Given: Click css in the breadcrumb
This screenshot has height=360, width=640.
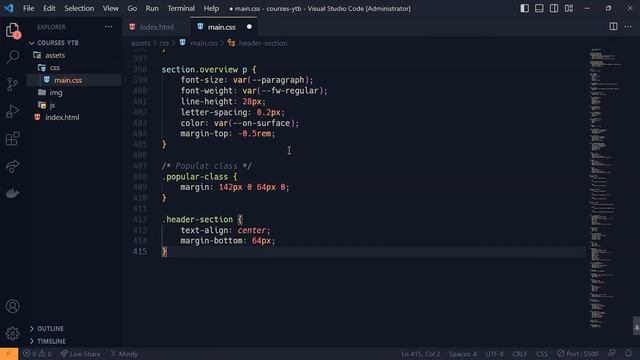Looking at the screenshot, I should (x=164, y=43).
